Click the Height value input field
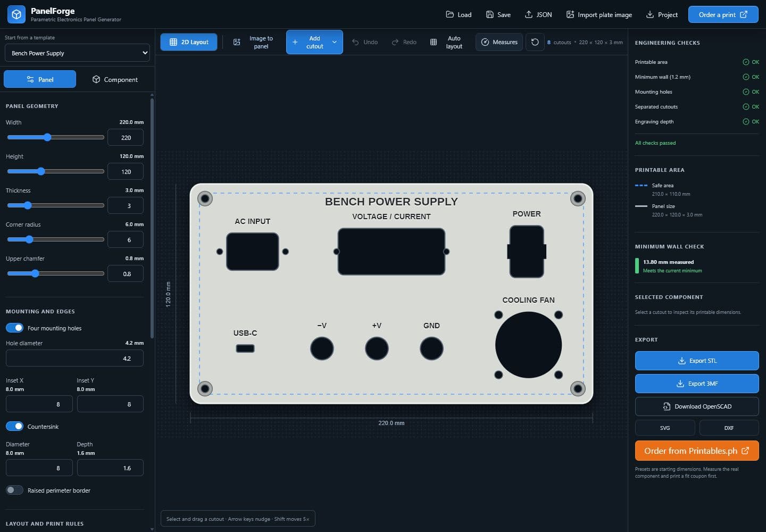 (x=126, y=171)
